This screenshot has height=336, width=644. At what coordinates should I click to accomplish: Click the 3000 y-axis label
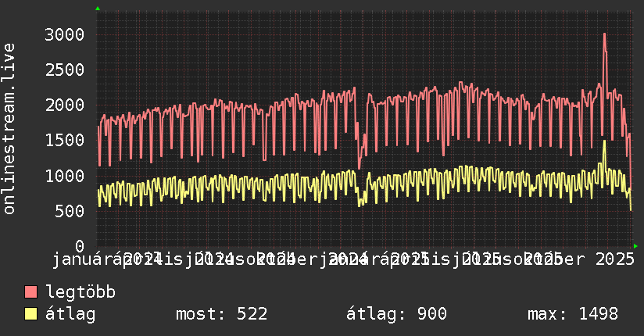(65, 34)
